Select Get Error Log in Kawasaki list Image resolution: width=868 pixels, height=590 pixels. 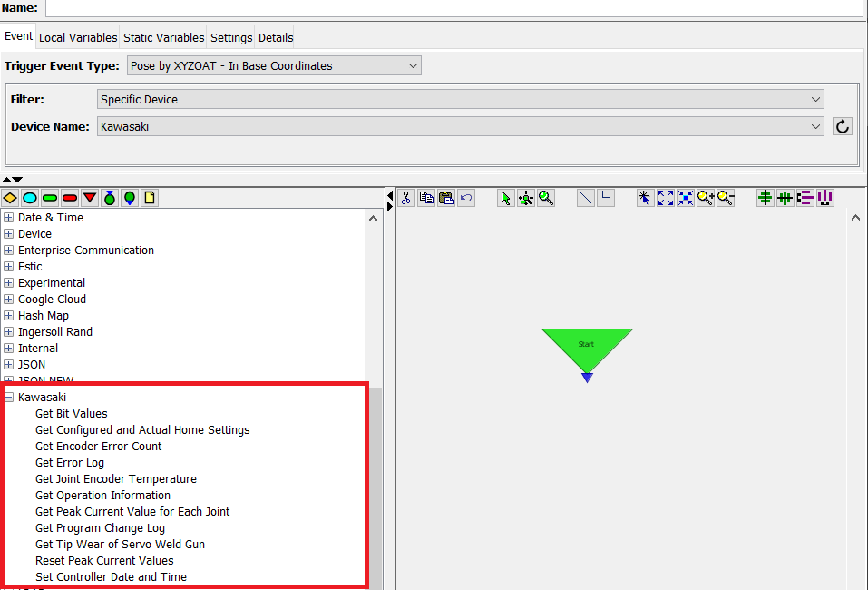pos(70,463)
